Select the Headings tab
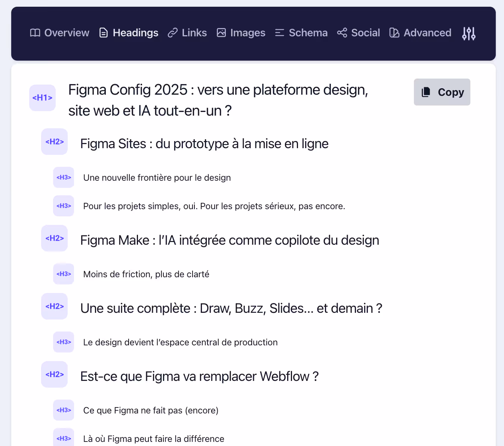This screenshot has height=446, width=504. pos(129,33)
